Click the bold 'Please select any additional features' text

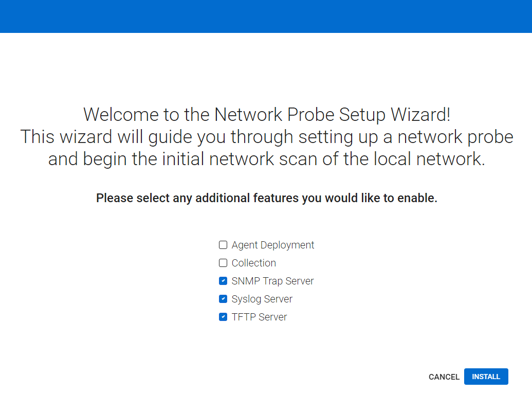coord(266,198)
